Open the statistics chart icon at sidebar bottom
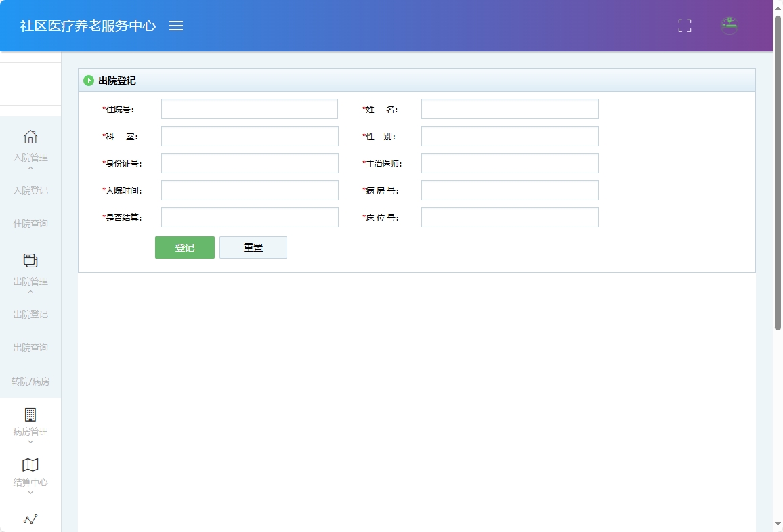The width and height of the screenshot is (783, 532). (x=30, y=518)
